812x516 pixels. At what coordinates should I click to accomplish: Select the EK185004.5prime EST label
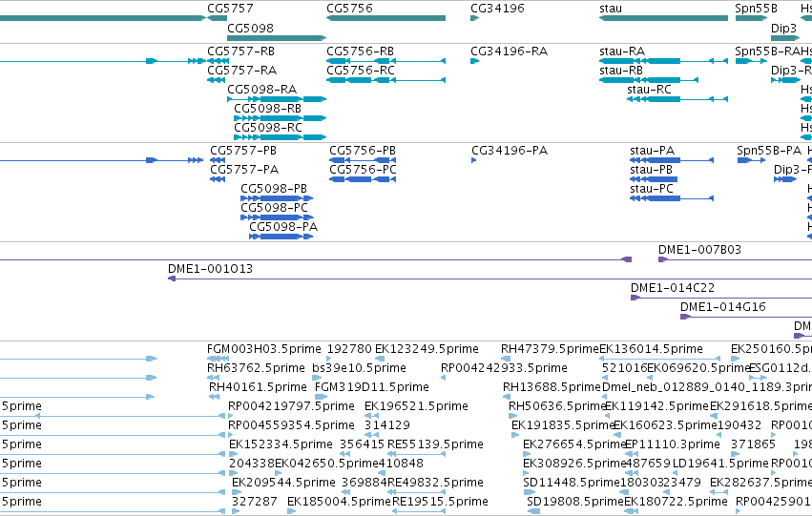click(x=339, y=503)
